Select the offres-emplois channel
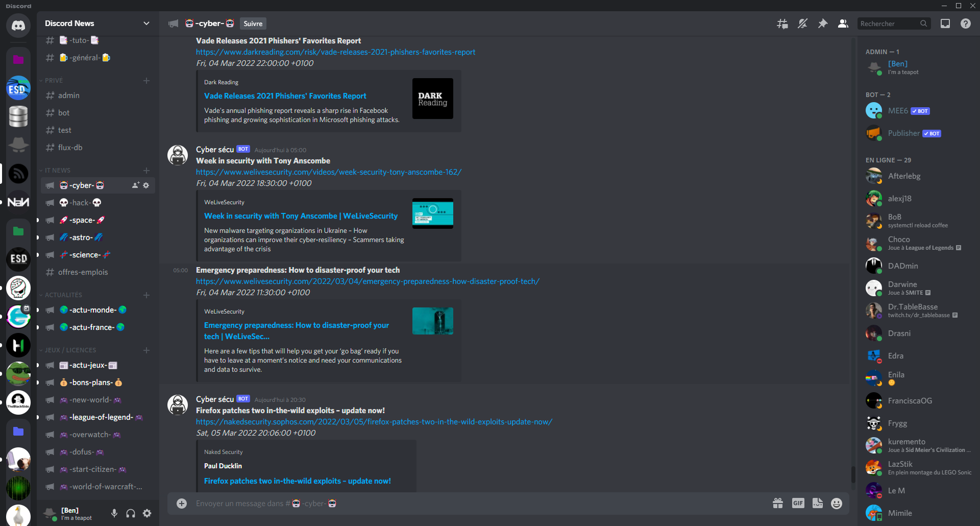The height and width of the screenshot is (526, 980). pos(83,272)
